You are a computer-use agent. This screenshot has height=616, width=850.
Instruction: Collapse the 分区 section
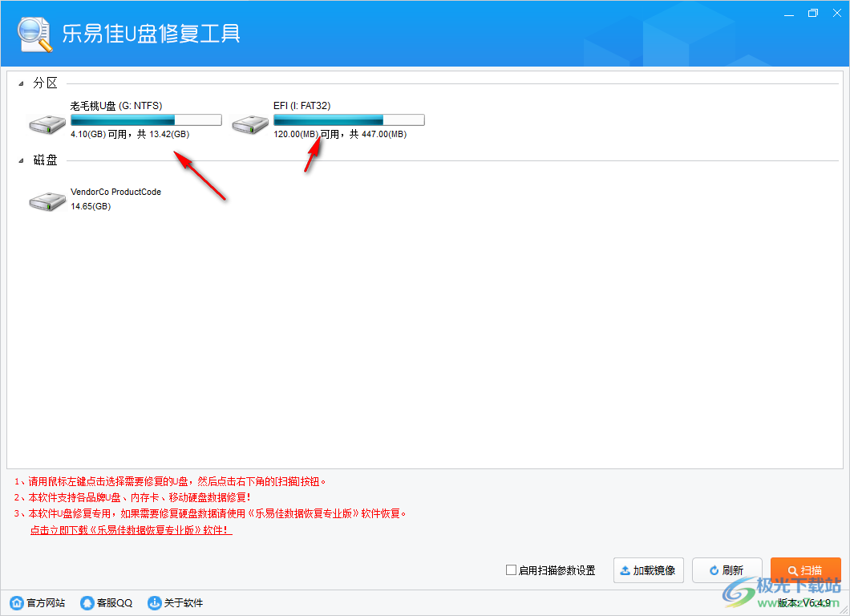(21, 82)
